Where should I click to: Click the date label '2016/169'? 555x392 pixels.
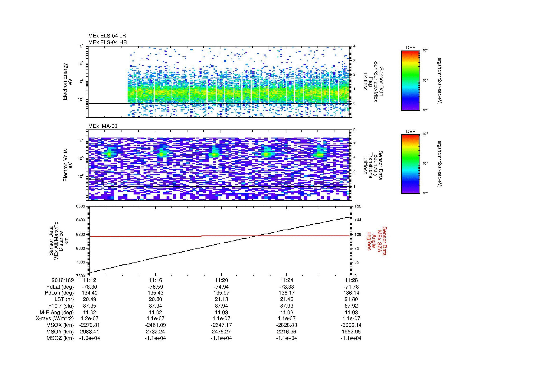(x=63, y=280)
